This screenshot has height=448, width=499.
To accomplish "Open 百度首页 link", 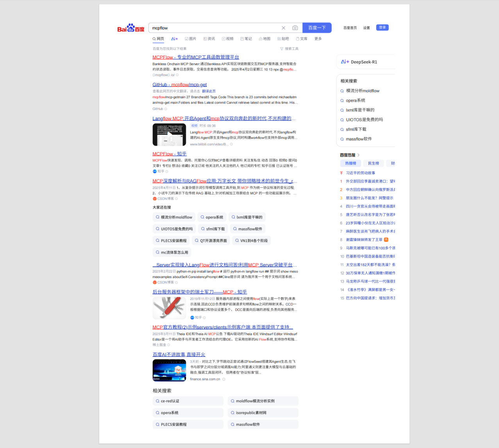I will [350, 28].
